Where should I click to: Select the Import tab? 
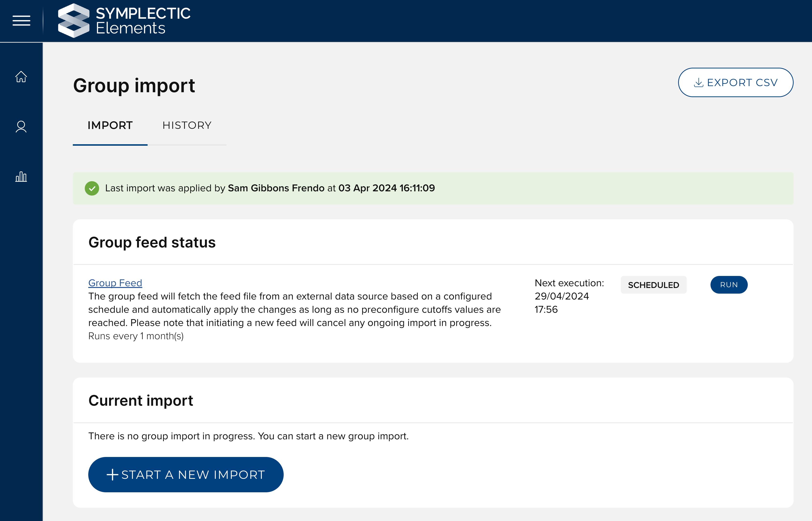(x=110, y=126)
